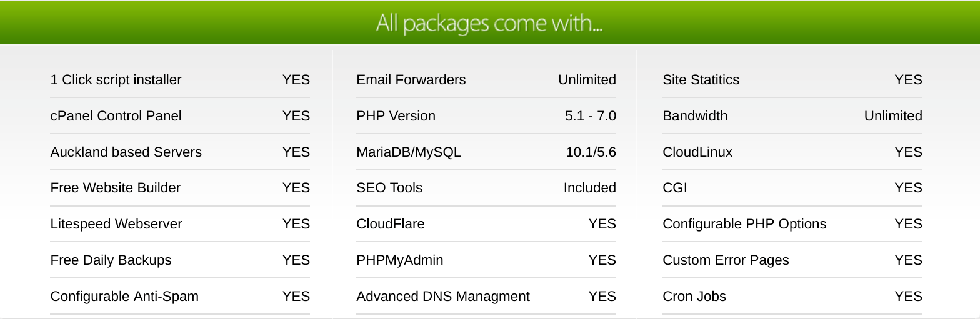
Task: Select the 'PHPMyAdmin' label
Action: click(399, 260)
